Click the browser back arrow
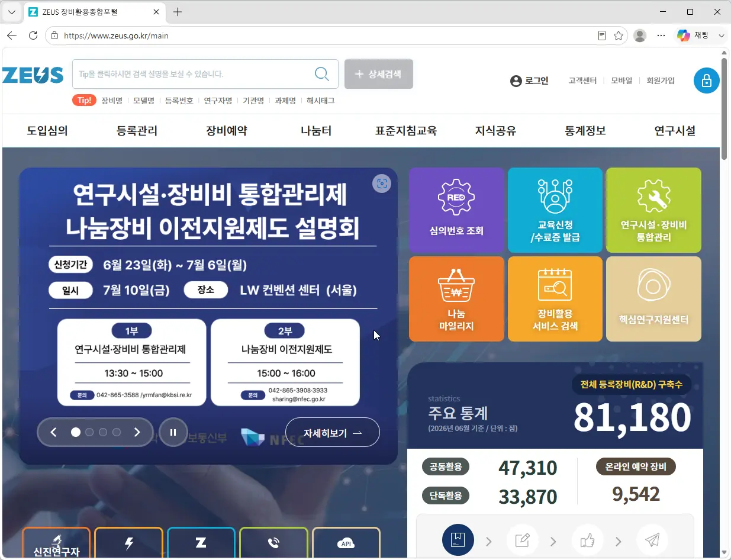 12,36
